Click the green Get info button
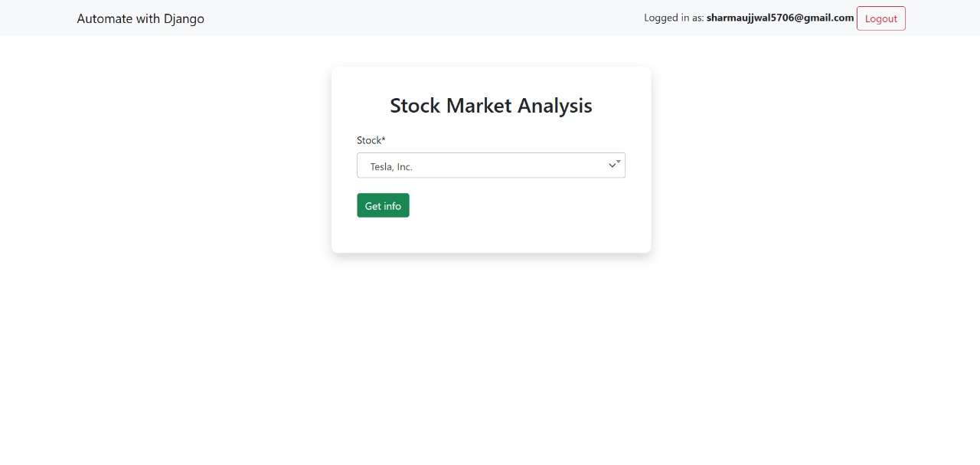Image resolution: width=980 pixels, height=465 pixels. 383,205
